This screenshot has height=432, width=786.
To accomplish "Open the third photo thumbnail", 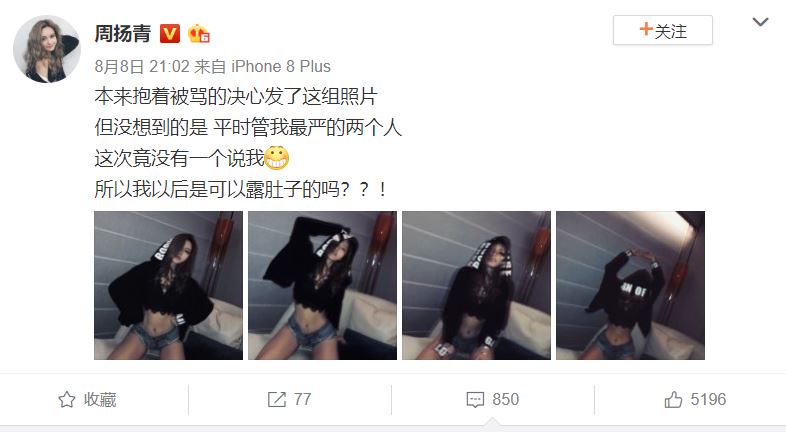I will pos(476,285).
